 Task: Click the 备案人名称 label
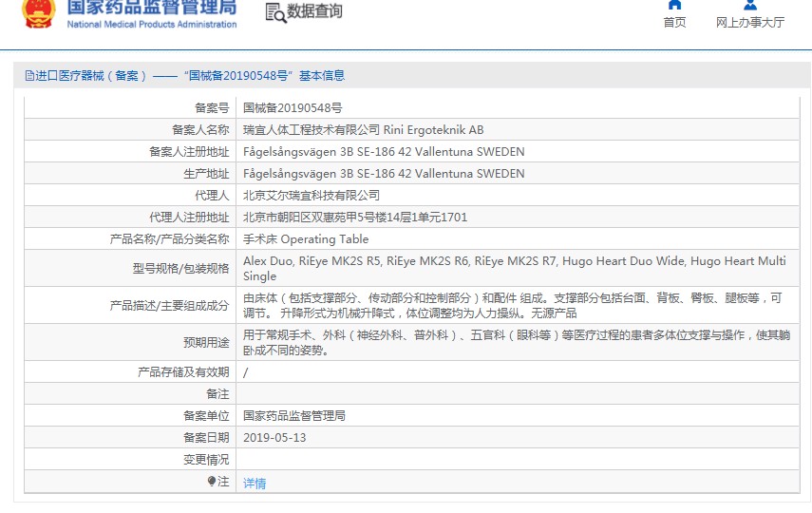point(200,129)
